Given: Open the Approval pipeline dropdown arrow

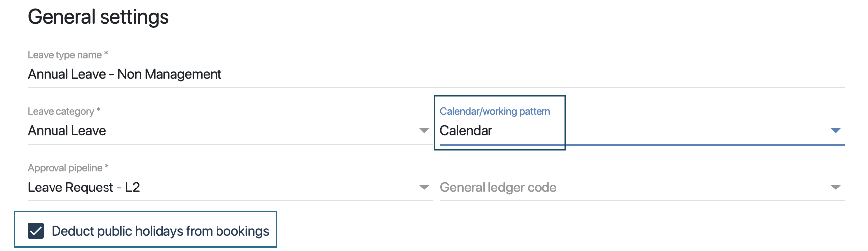Looking at the screenshot, I should pyautogui.click(x=424, y=188).
